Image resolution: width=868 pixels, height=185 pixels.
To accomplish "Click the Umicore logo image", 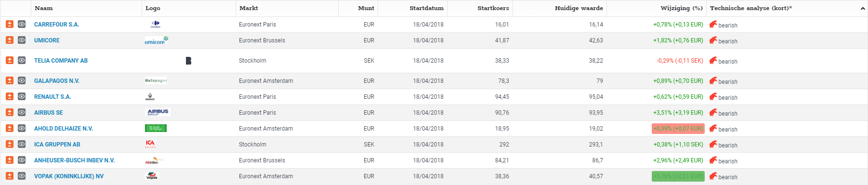I will pos(157,40).
